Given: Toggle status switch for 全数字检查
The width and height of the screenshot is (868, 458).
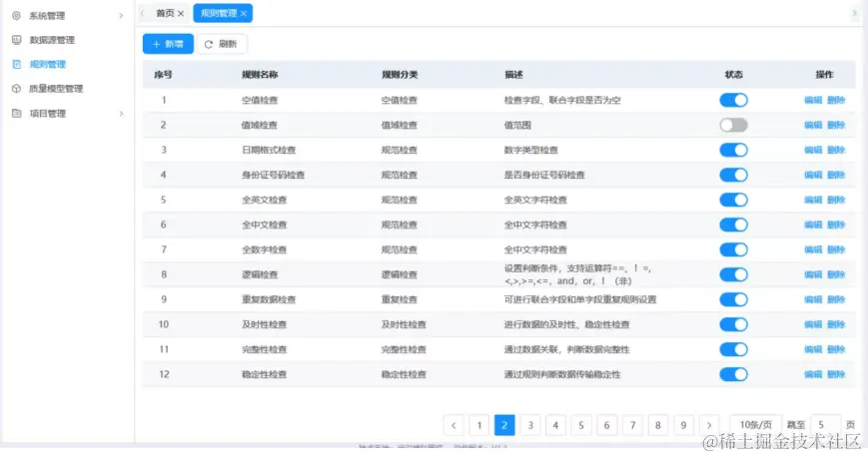Looking at the screenshot, I should click(733, 249).
